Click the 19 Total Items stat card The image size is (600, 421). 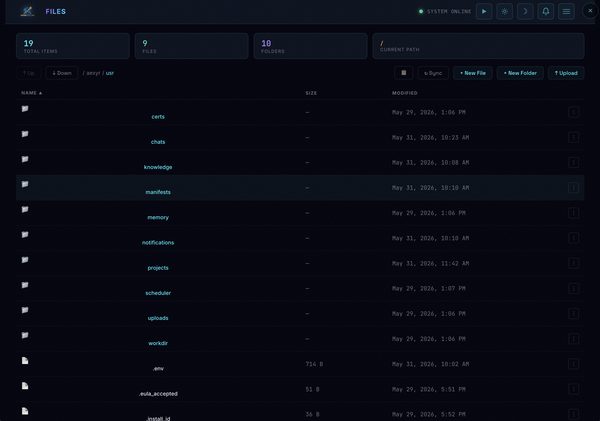tap(73, 46)
